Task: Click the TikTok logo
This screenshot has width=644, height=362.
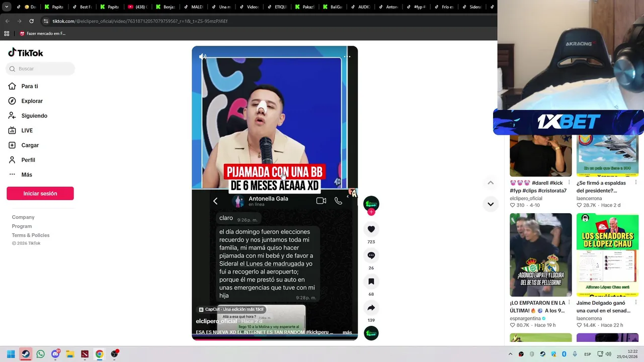Action: 26,53
